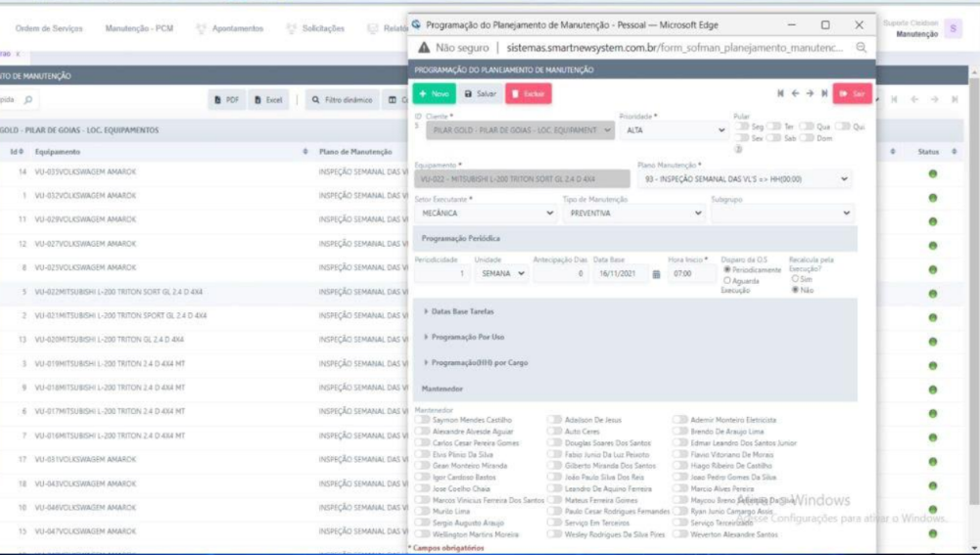
Task: Open the Manutenção - PCM menu
Action: [139, 28]
